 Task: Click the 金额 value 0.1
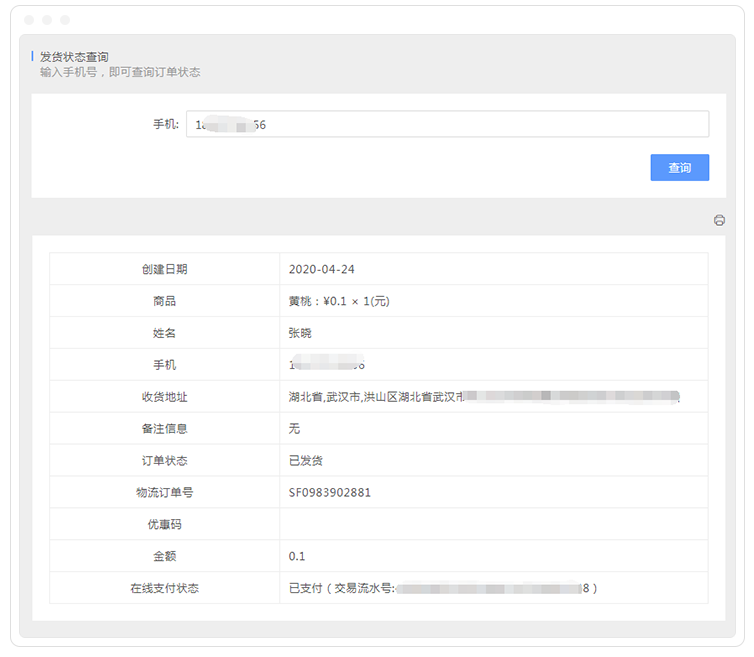pyautogui.click(x=297, y=556)
